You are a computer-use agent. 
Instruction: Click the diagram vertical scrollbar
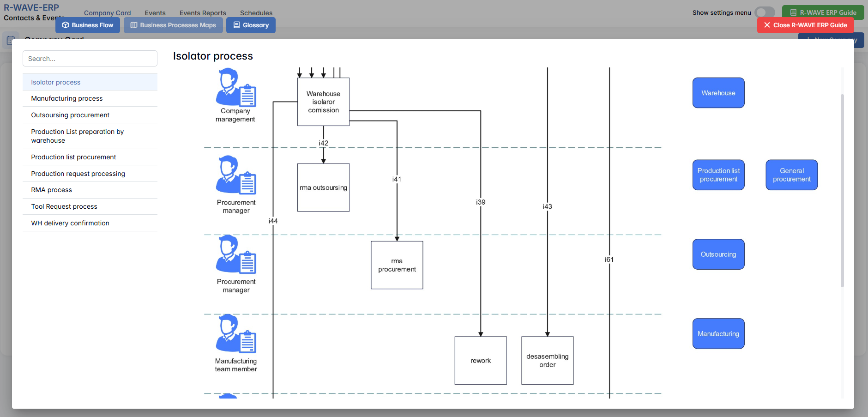point(842,190)
